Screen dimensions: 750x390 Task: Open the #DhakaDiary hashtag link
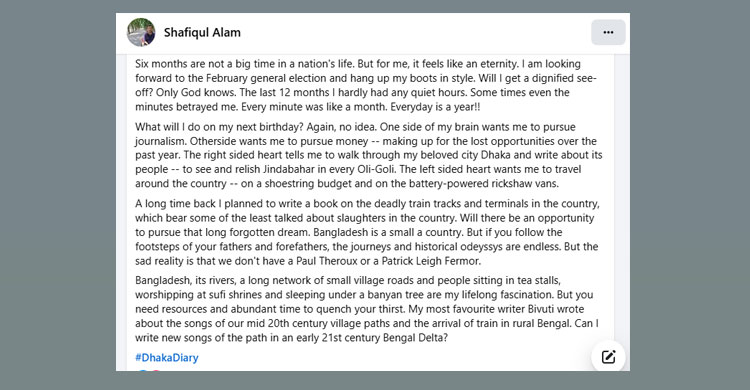[x=166, y=357]
